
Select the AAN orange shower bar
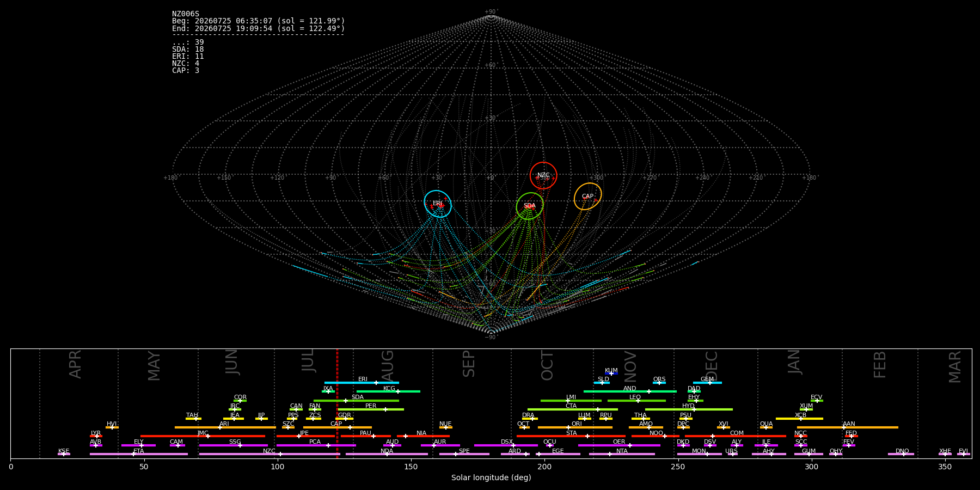848,427
